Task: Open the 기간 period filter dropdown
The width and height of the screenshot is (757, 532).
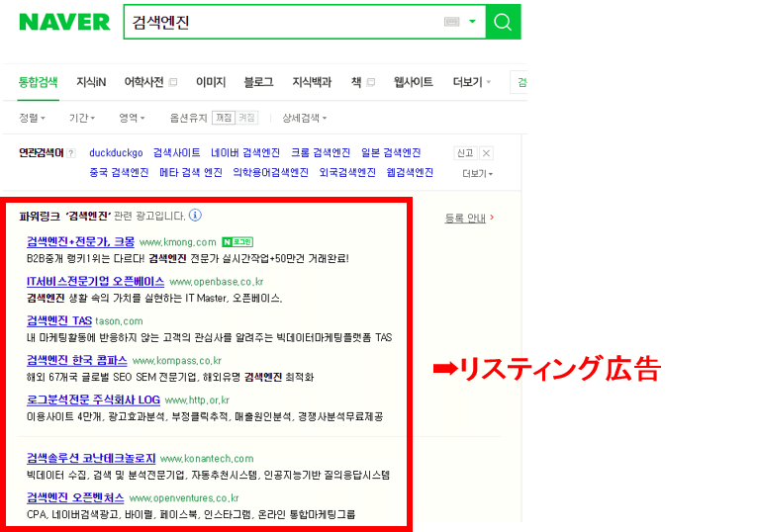Action: (81, 118)
